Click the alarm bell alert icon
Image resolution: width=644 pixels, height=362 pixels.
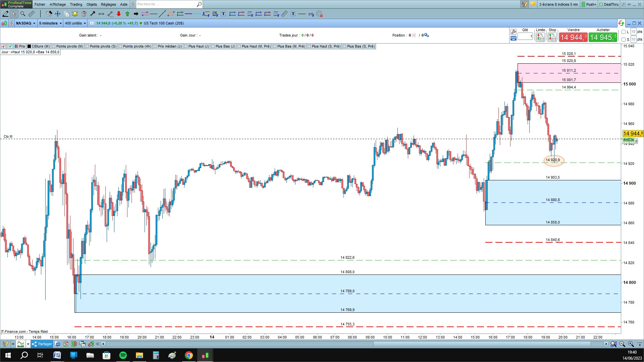pyautogui.click(x=75, y=14)
